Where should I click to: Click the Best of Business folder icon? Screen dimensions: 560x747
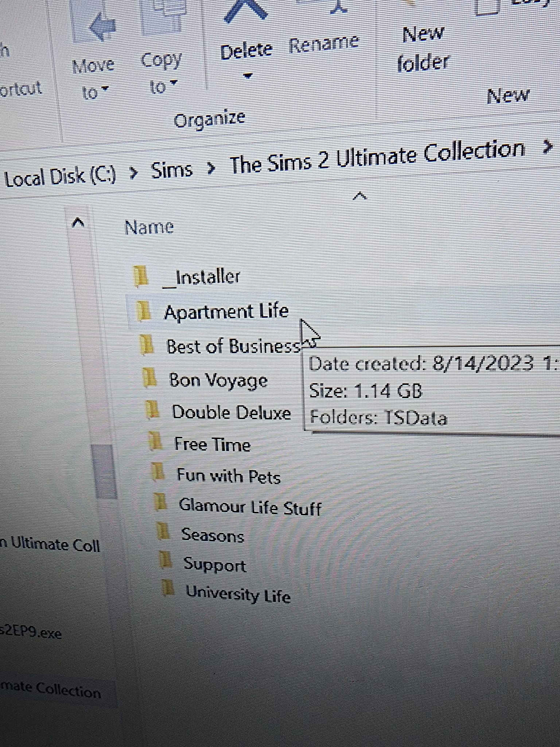click(x=147, y=345)
